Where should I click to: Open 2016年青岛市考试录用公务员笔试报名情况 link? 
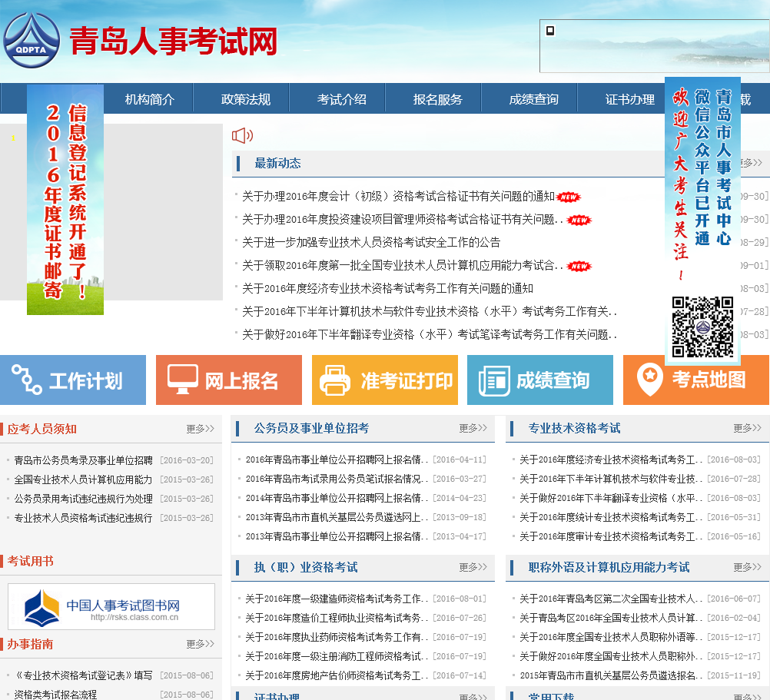coord(337,479)
